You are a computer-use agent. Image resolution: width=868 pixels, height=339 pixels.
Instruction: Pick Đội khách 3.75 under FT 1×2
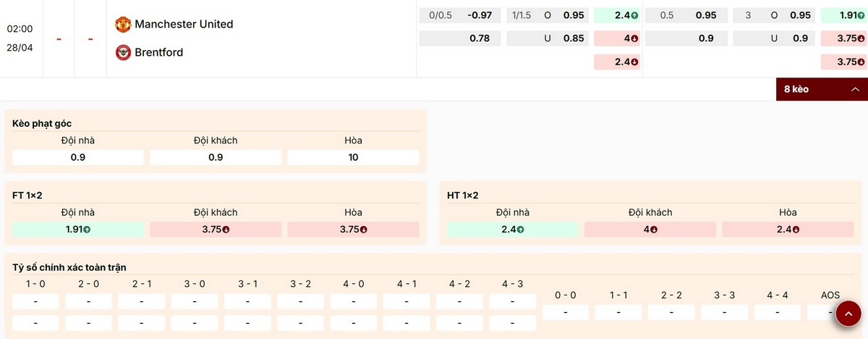pyautogui.click(x=216, y=230)
